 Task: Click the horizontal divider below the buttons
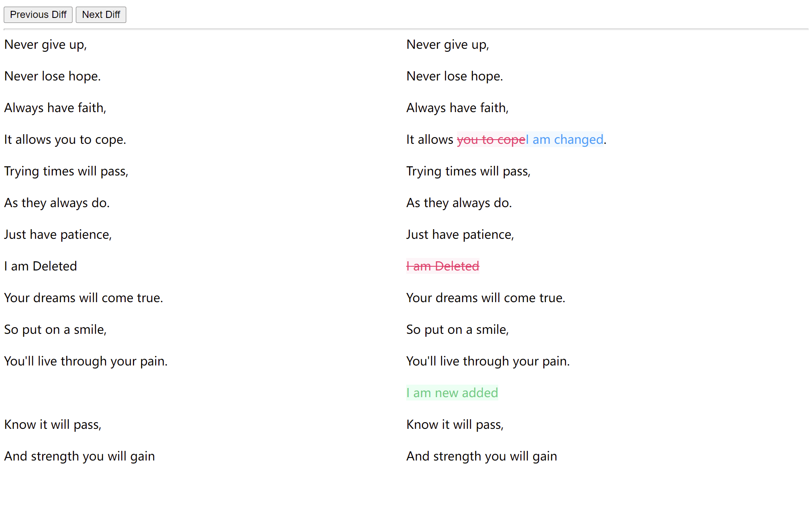[x=406, y=29]
